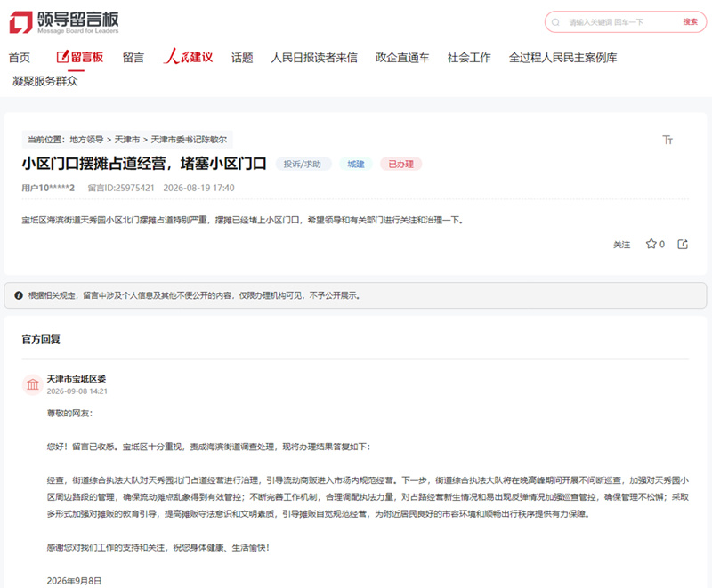This screenshot has width=712, height=588.
Task: Click the 官方回复 section heading
Action: 41,340
